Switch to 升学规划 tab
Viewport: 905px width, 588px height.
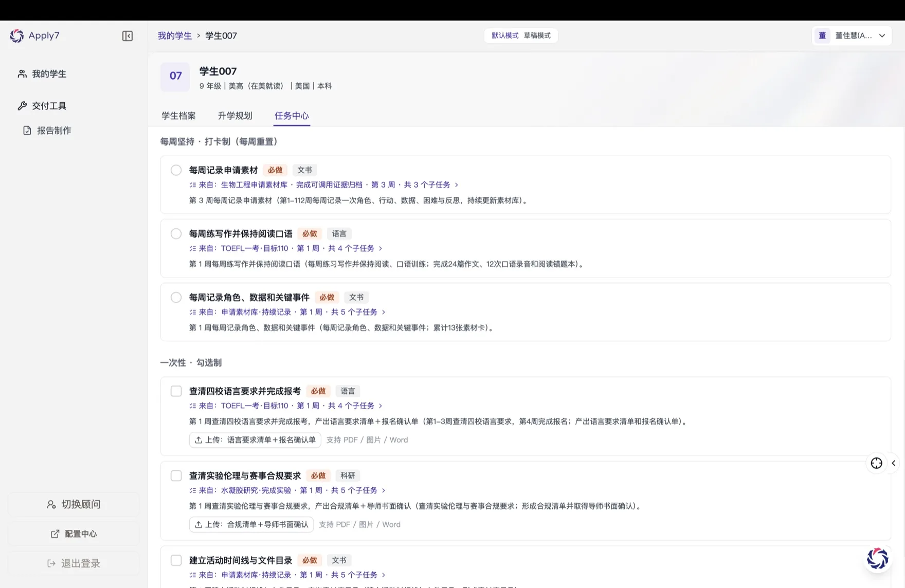coord(235,116)
